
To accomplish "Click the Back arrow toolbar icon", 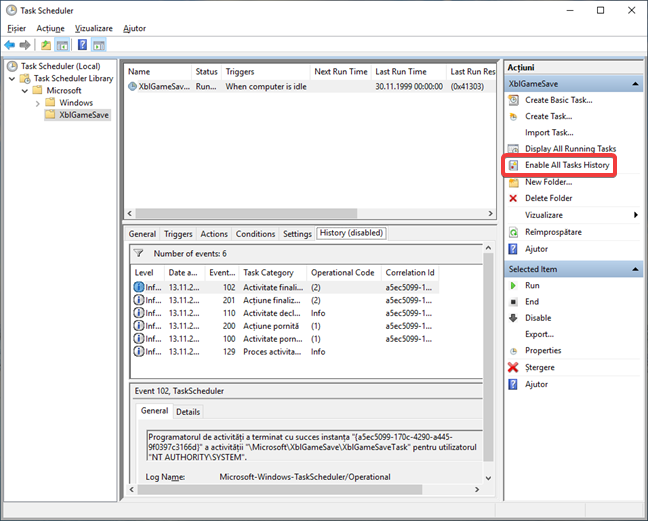I will [x=10, y=45].
